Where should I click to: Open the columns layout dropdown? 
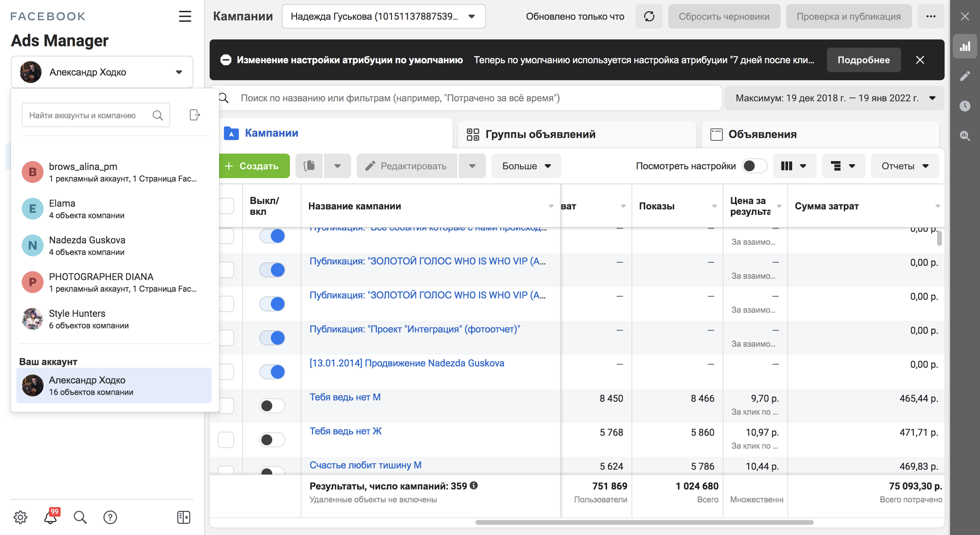tap(794, 166)
